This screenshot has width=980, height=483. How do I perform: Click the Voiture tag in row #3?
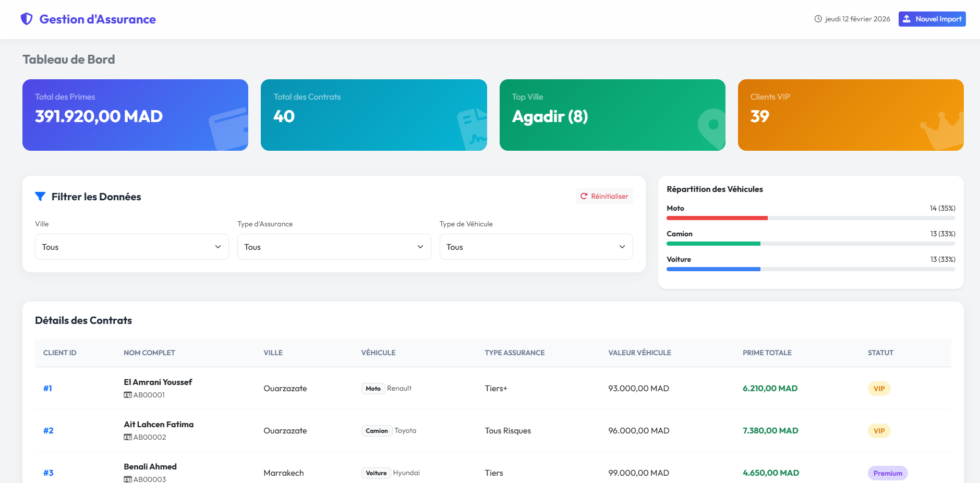tap(376, 473)
